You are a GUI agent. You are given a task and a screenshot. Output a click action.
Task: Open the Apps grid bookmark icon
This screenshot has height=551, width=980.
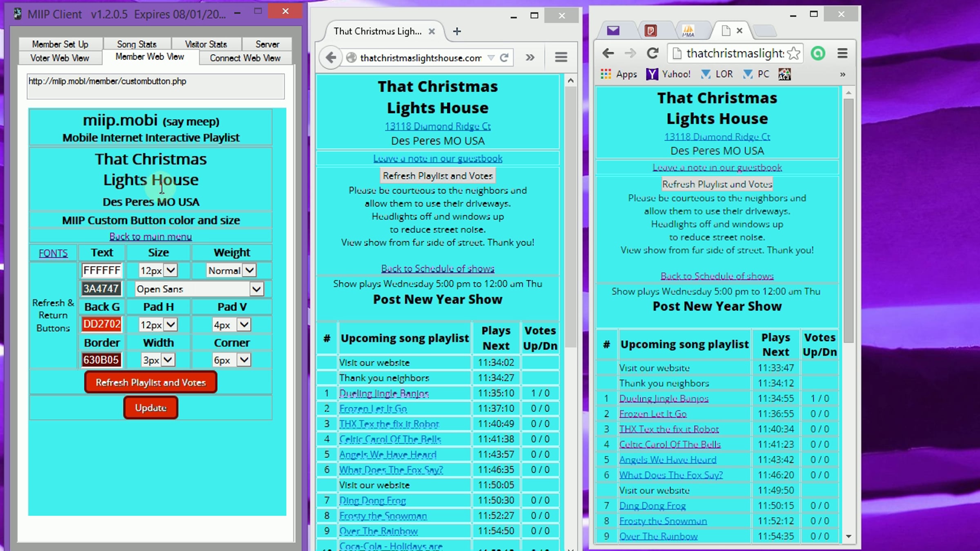pyautogui.click(x=606, y=74)
